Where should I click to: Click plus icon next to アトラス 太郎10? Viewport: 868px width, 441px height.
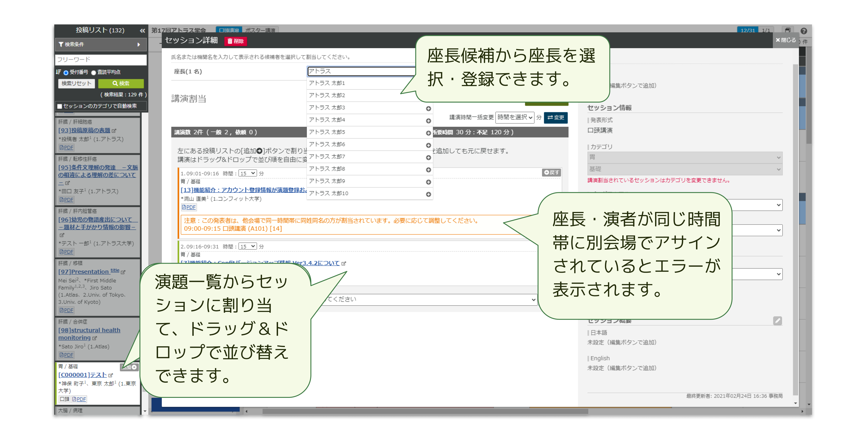point(428,194)
